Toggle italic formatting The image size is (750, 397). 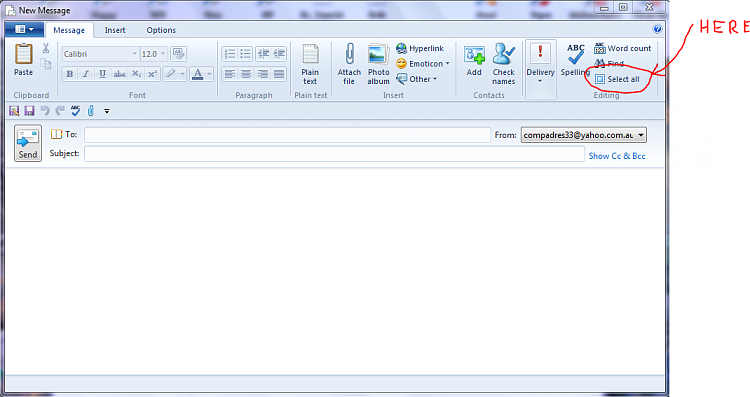tap(86, 74)
